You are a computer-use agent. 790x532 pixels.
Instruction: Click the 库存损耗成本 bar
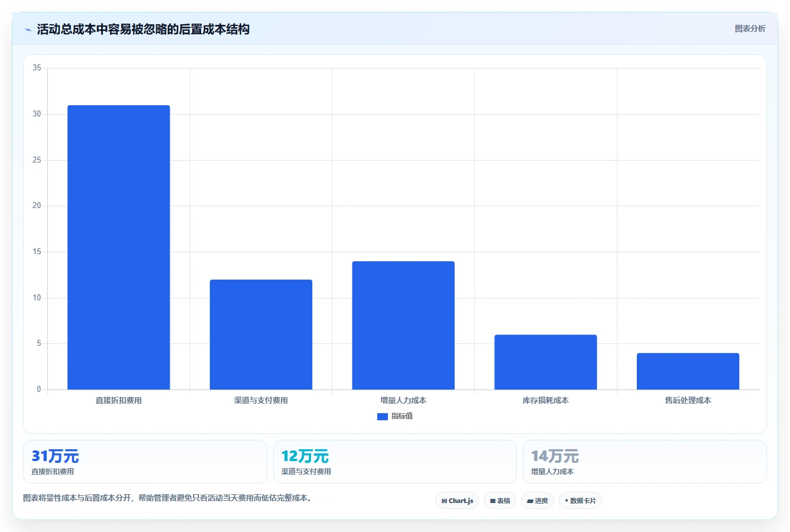coord(546,362)
